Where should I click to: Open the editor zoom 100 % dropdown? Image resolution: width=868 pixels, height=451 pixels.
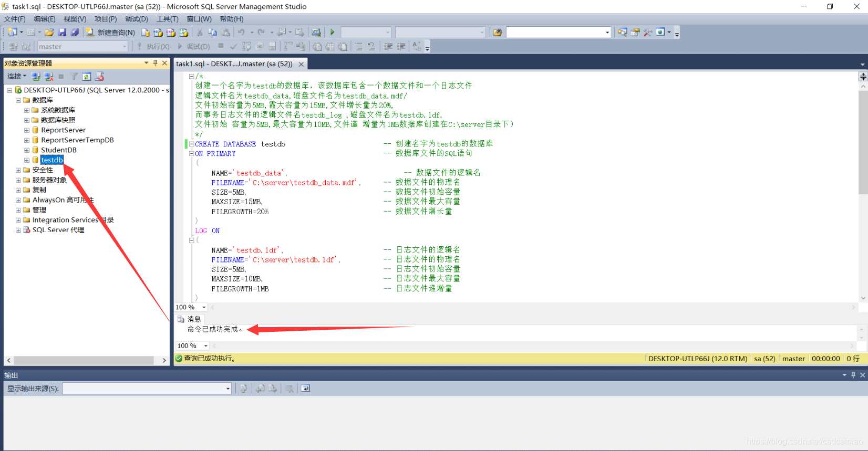click(x=204, y=307)
